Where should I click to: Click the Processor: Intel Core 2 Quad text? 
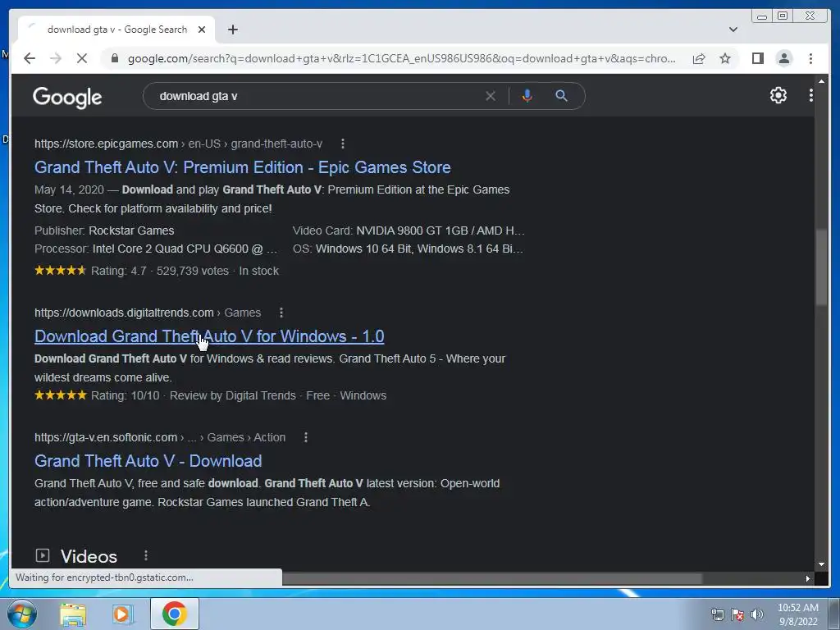[155, 249]
